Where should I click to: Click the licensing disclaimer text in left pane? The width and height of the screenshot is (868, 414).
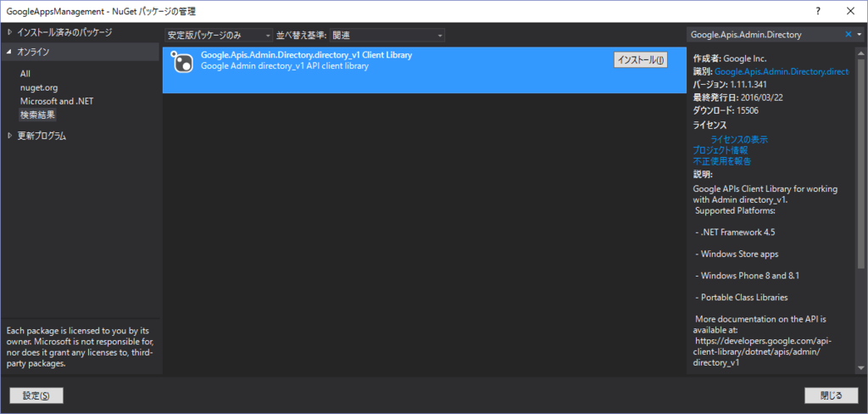pyautogui.click(x=81, y=347)
